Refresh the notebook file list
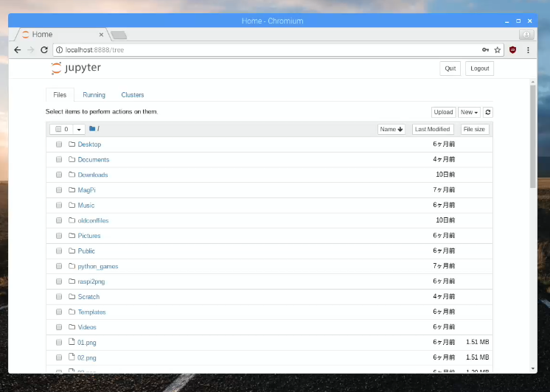Image resolution: width=550 pixels, height=392 pixels. (x=487, y=112)
